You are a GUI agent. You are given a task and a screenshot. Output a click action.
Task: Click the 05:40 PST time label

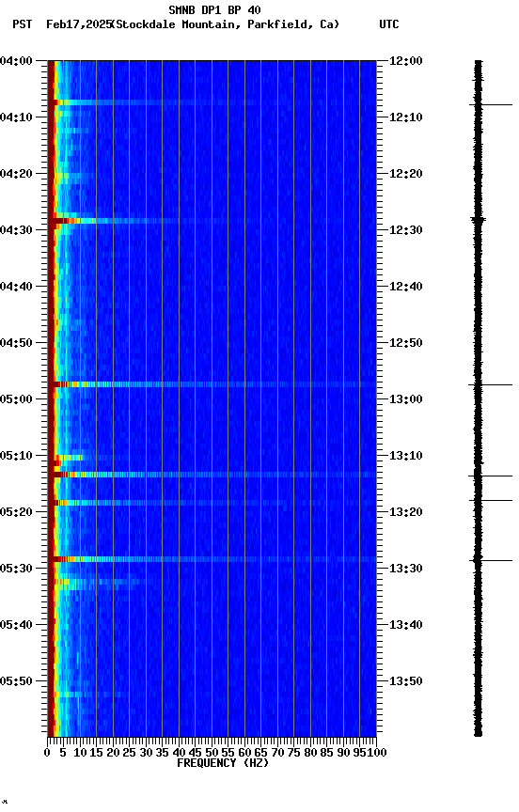(x=16, y=626)
